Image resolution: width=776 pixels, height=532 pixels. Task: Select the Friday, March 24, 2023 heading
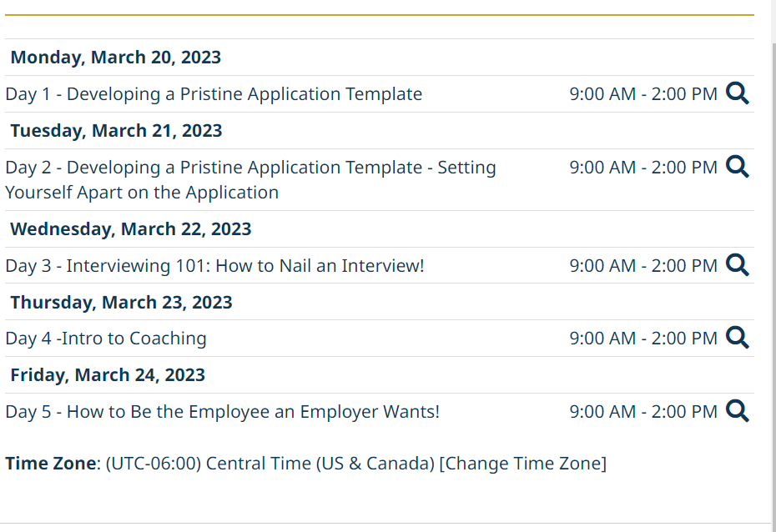pyautogui.click(x=108, y=374)
